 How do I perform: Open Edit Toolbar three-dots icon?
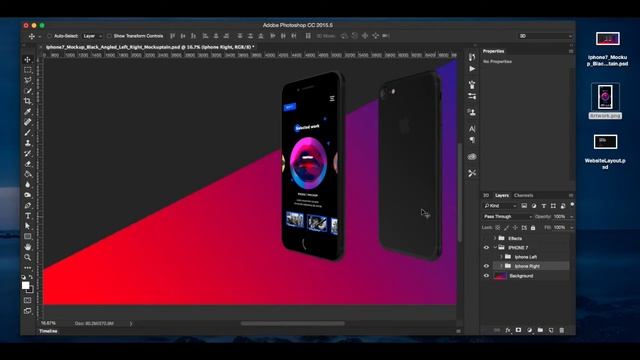(x=28, y=268)
